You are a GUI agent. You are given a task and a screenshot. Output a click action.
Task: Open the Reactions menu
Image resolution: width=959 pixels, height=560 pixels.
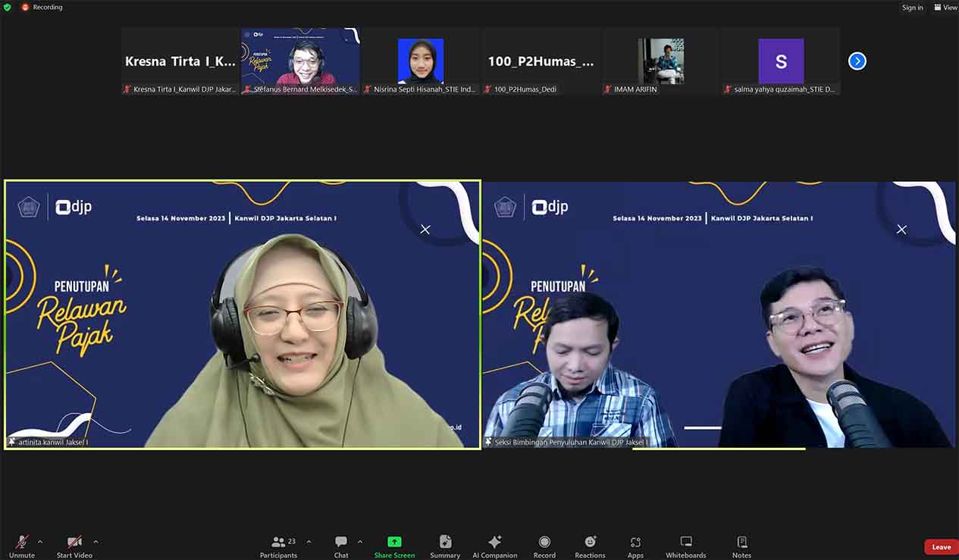(x=590, y=546)
